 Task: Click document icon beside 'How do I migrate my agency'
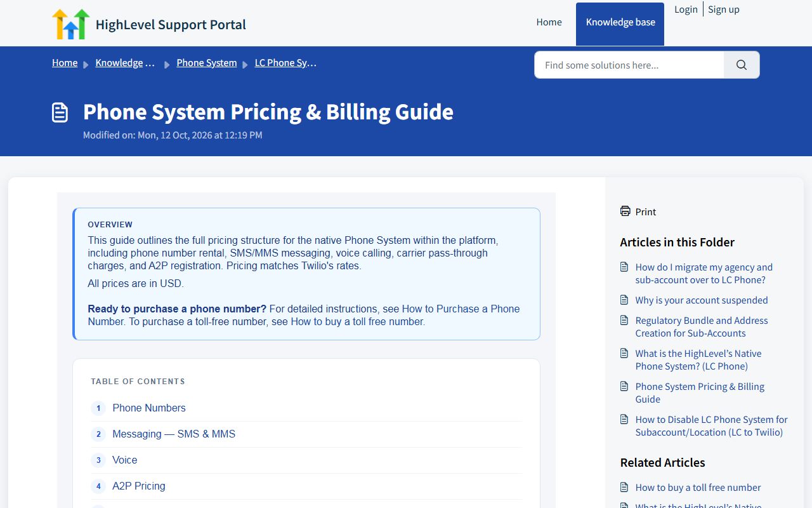624,267
